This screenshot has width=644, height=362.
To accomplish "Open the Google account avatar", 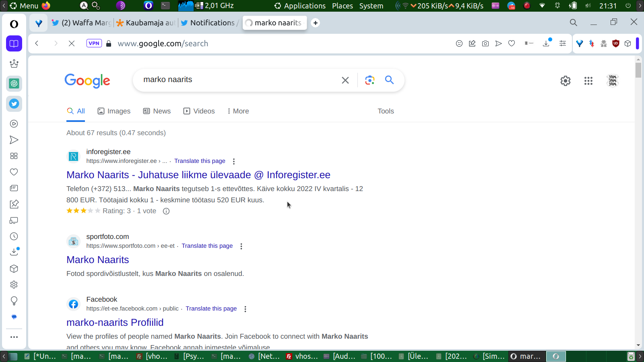I will (613, 81).
